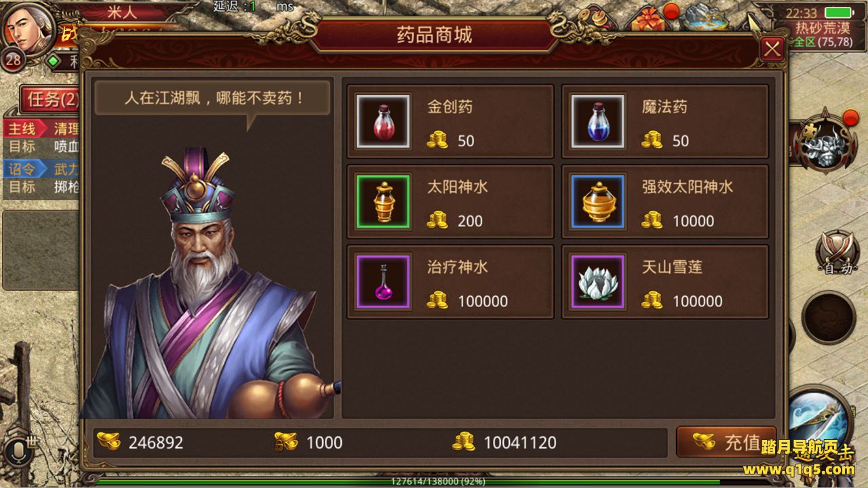The width and height of the screenshot is (868, 488).
Task: Click the 充值 recharge button
Action: click(726, 442)
